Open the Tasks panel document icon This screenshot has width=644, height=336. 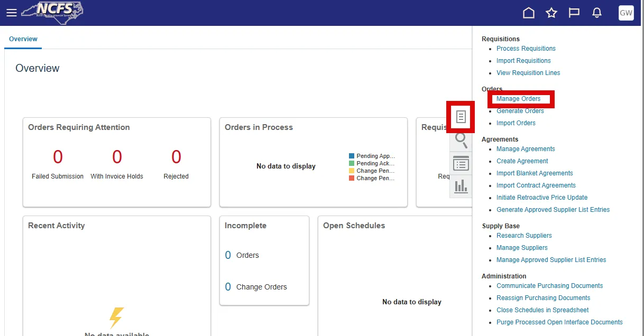[461, 117]
